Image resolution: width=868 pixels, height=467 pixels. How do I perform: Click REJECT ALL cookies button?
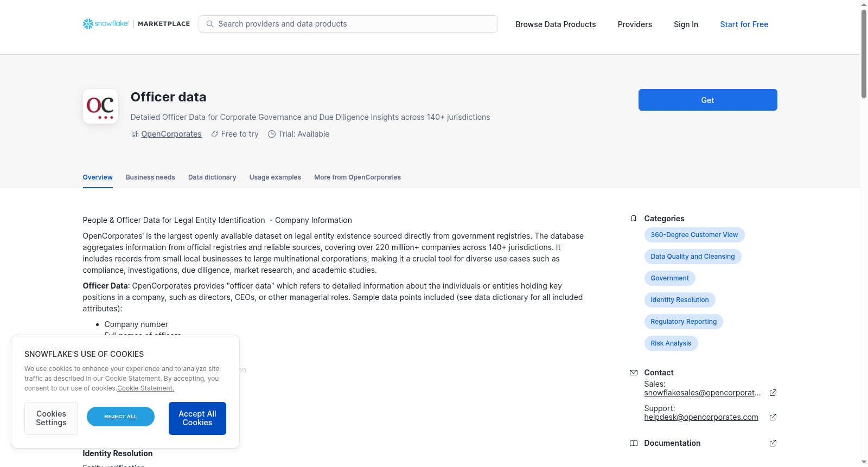(120, 417)
